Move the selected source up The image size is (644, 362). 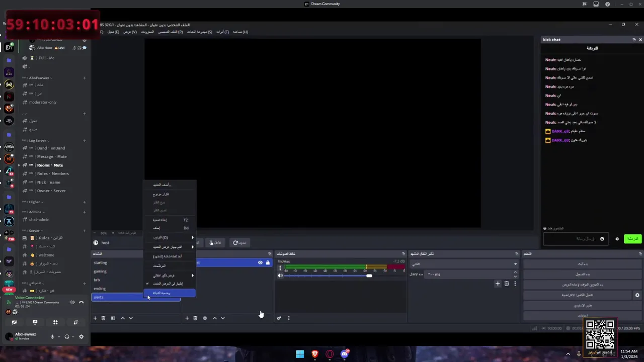pos(214,318)
